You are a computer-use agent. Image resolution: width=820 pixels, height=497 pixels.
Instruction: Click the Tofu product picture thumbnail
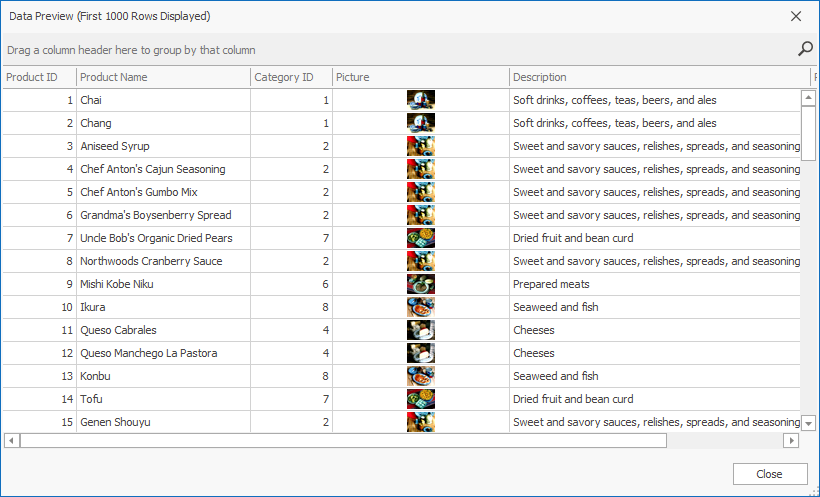tap(421, 399)
